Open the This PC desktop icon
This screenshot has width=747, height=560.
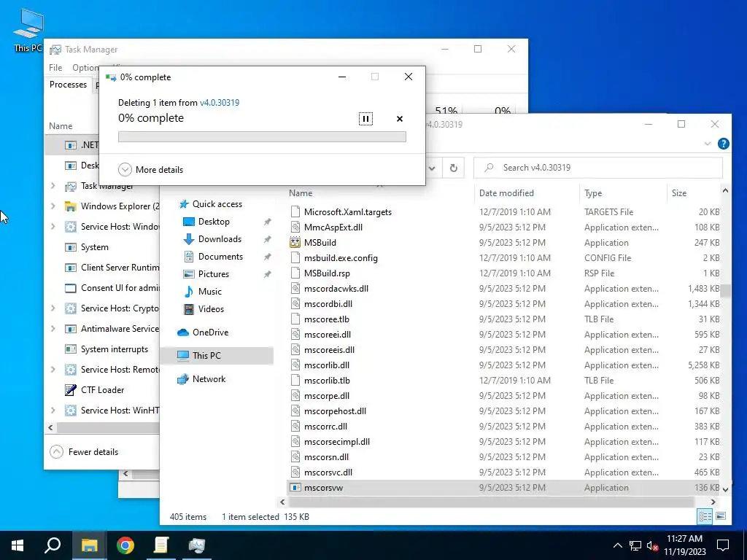coord(28,30)
